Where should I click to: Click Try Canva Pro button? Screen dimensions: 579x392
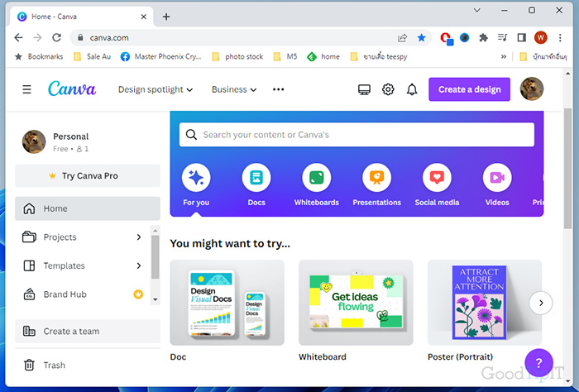pos(88,175)
